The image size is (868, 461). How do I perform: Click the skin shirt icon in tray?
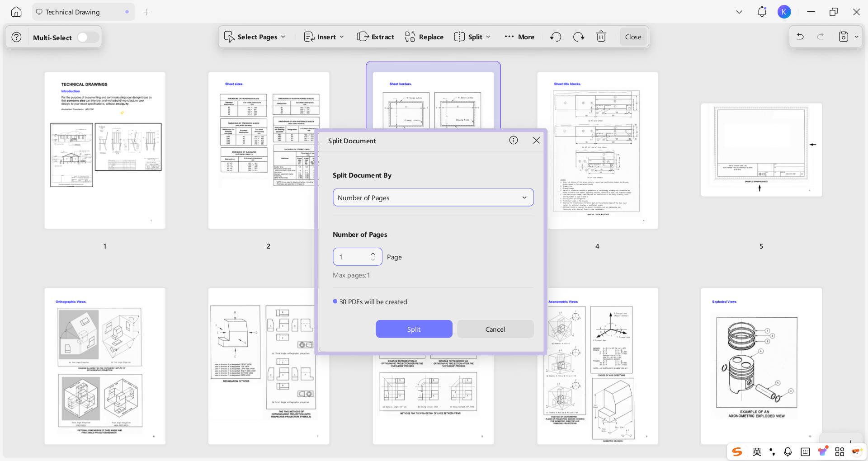point(822,451)
